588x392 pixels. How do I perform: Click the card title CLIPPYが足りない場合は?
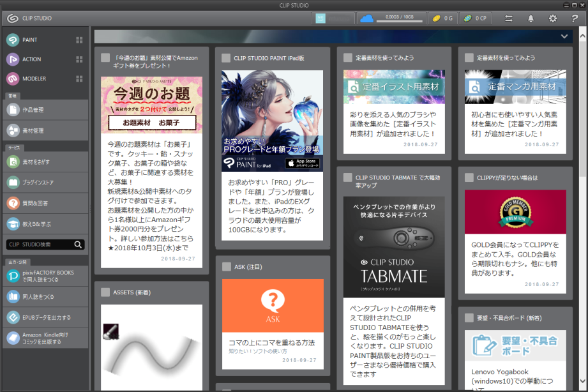coord(507,178)
